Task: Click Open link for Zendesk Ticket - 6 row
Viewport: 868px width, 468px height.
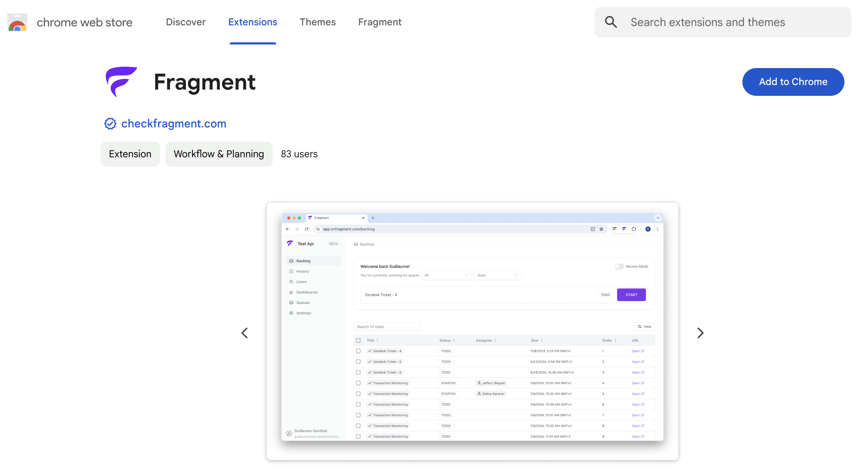Action: 638,373
